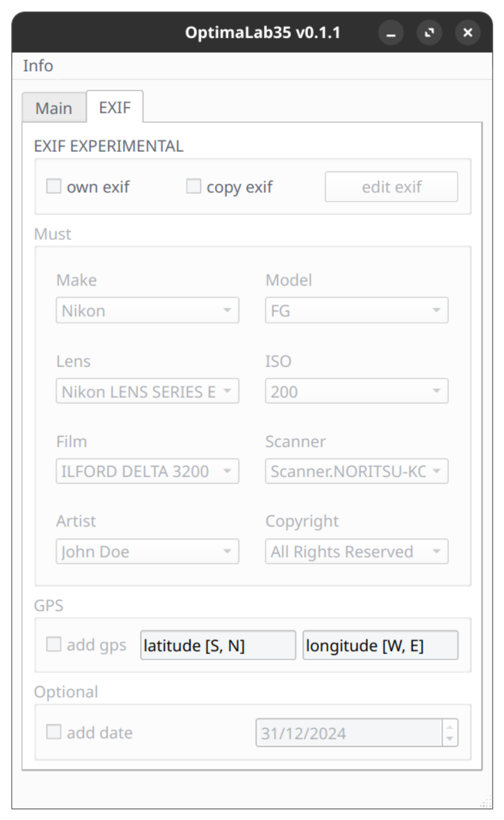This screenshot has height=820, width=504.
Task: Expand the Artist dropdown John Doe
Action: (147, 551)
